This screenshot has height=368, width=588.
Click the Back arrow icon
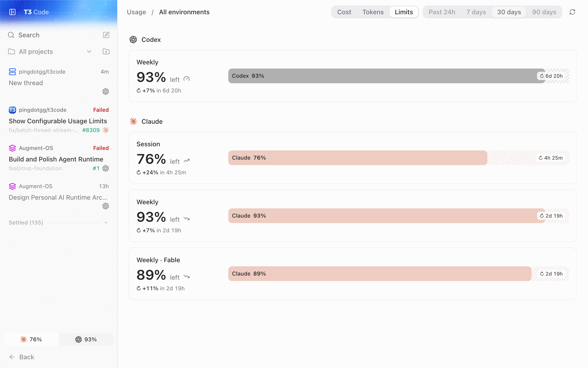click(x=12, y=357)
